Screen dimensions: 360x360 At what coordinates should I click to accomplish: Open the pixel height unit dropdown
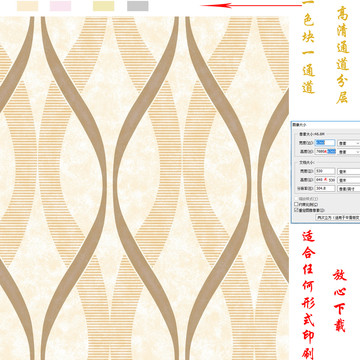pos(349,152)
